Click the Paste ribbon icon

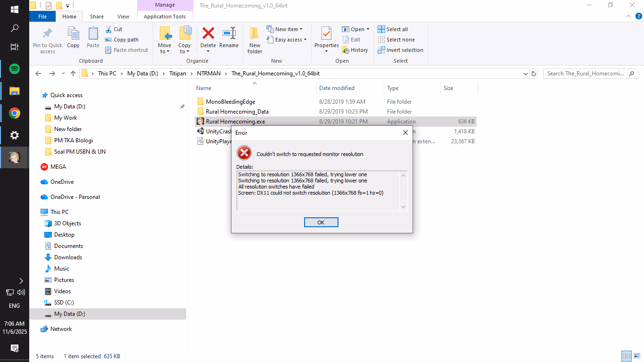[x=93, y=33]
